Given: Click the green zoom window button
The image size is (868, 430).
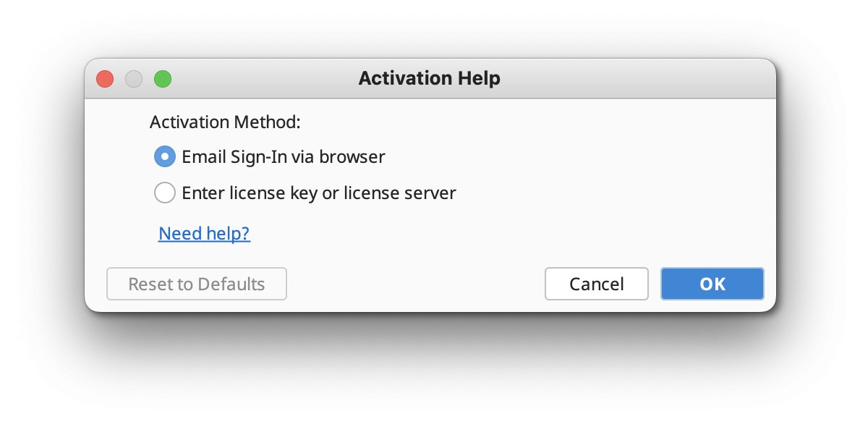Looking at the screenshot, I should click(163, 79).
